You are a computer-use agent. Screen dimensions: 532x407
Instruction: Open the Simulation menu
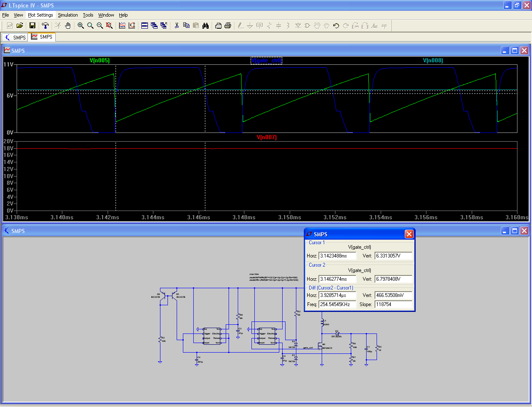coord(68,15)
